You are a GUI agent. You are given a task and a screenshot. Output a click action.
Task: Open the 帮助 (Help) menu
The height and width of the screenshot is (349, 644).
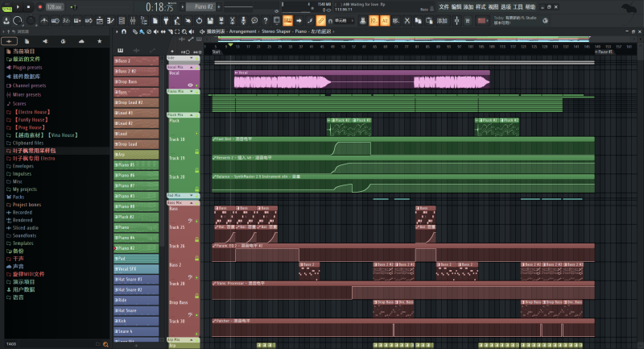pos(530,7)
